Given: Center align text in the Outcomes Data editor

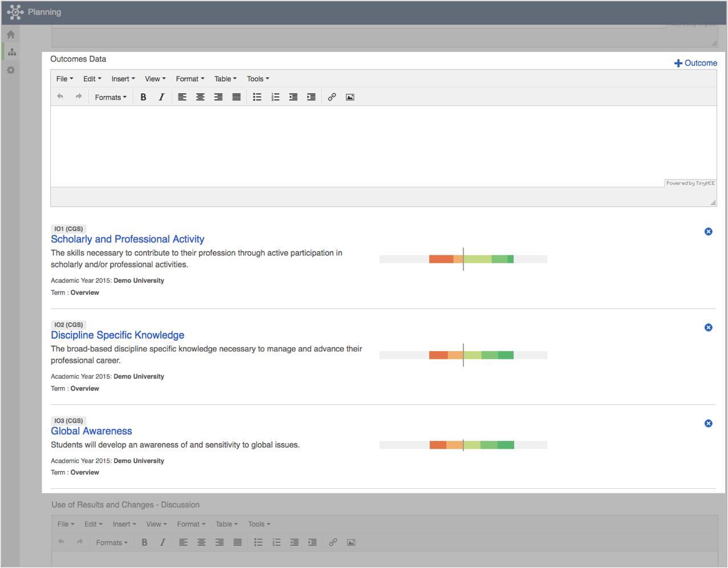Looking at the screenshot, I should point(200,97).
